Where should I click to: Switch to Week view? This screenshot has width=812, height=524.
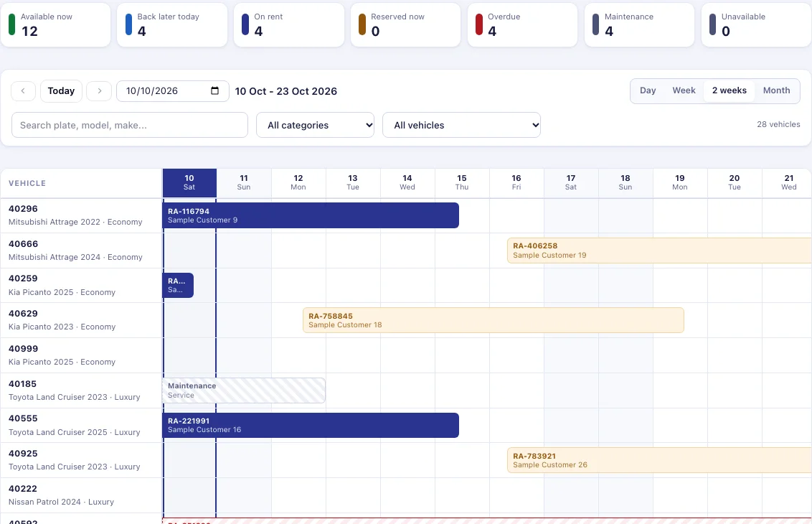click(x=684, y=90)
